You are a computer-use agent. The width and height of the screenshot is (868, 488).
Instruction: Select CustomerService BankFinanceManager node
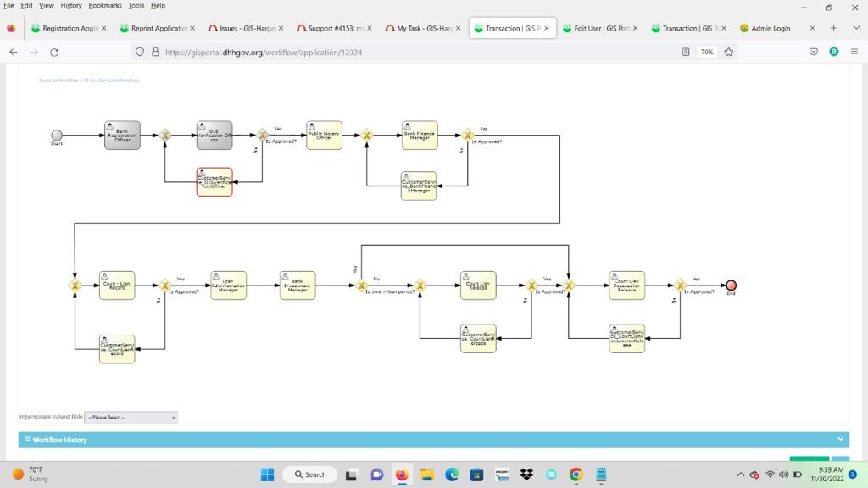point(419,186)
